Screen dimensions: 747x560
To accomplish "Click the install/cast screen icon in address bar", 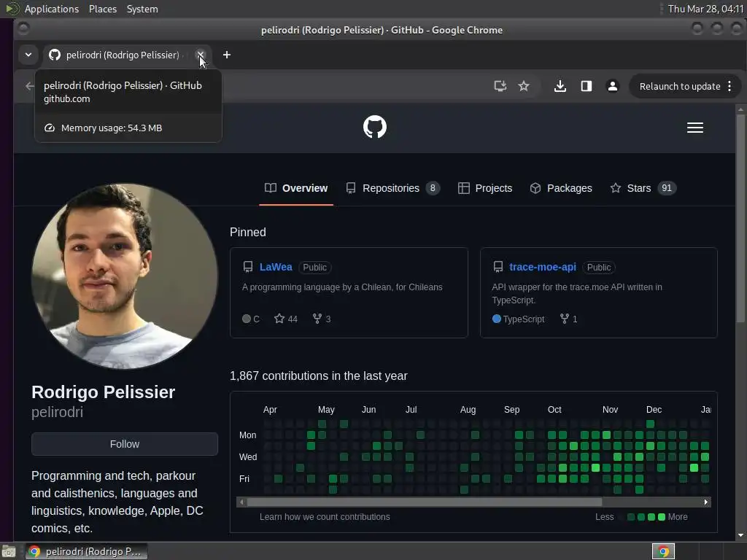I will pos(500,86).
